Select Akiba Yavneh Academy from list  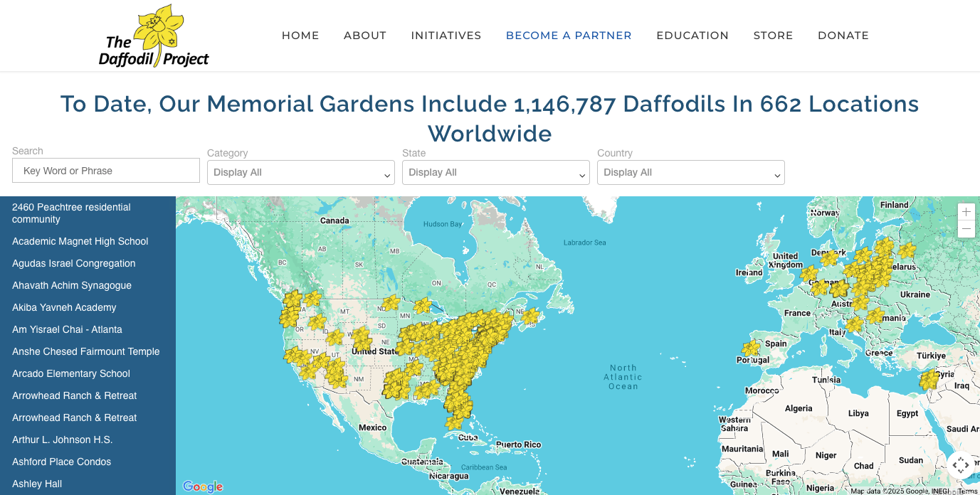point(64,307)
